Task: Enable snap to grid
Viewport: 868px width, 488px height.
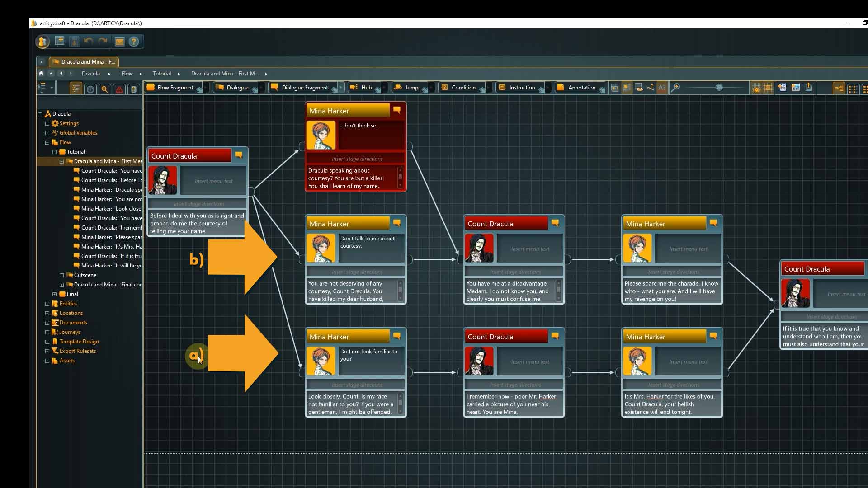Action: point(768,88)
